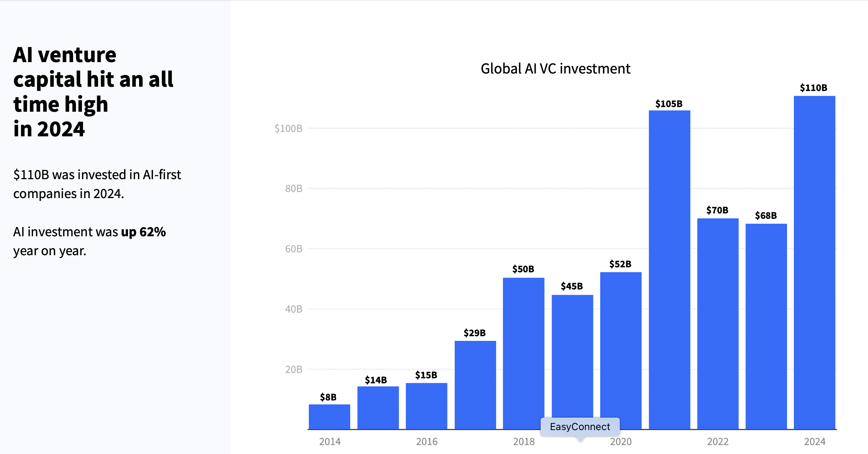Click the 2021 bar labeled $105B
Screen dimensions: 868x454
669,269
